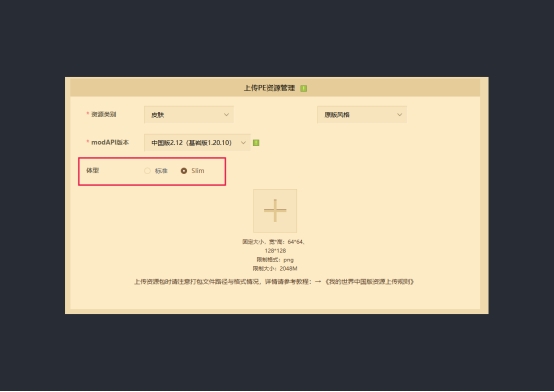Click the 限制大小: 2048M text

(x=275, y=269)
